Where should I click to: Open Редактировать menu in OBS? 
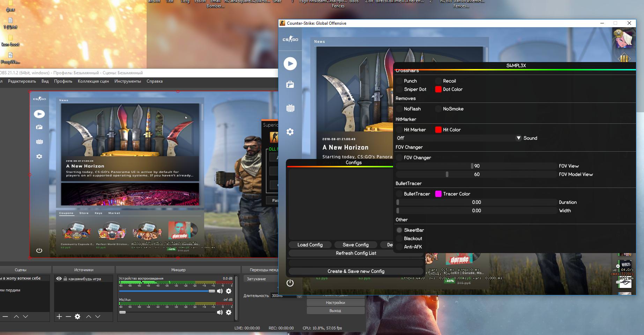pyautogui.click(x=22, y=81)
